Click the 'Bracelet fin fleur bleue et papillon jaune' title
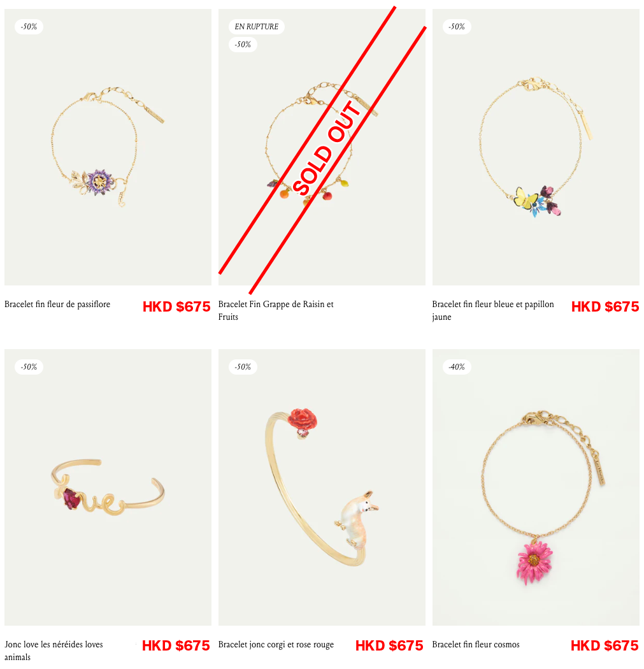Viewport: 644px width, 669px height. (x=493, y=310)
